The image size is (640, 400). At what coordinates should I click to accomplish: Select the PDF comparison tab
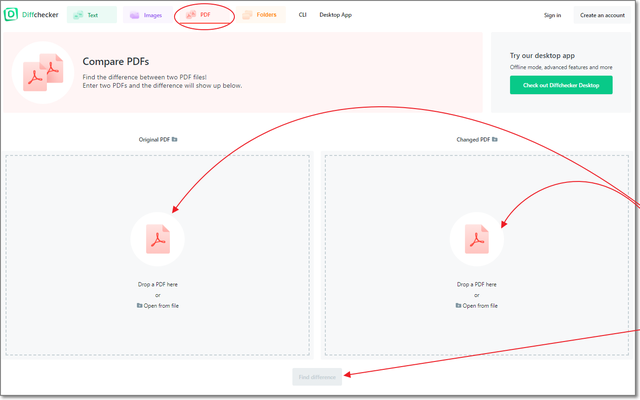[x=205, y=15]
